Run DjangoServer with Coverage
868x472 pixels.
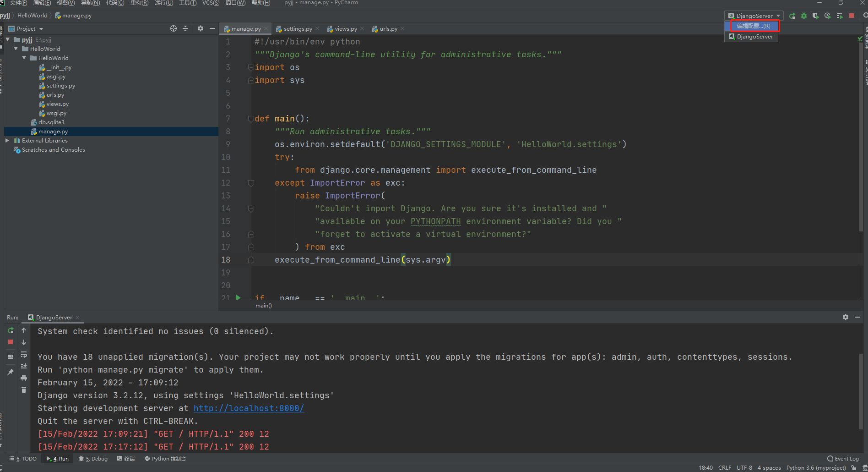pos(815,15)
